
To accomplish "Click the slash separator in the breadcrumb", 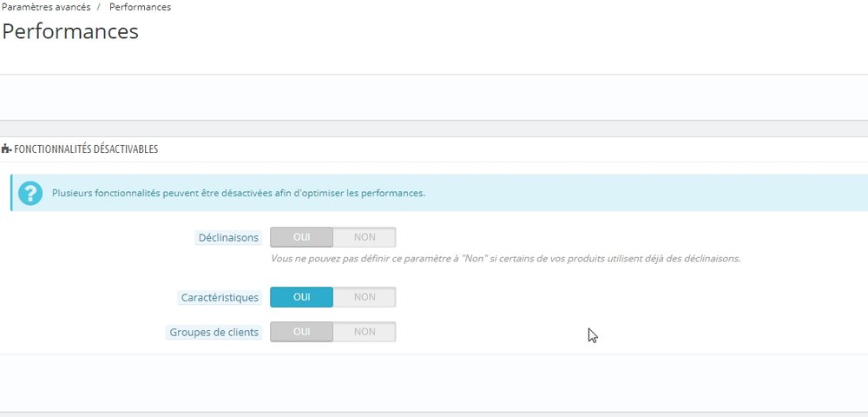I will [100, 7].
